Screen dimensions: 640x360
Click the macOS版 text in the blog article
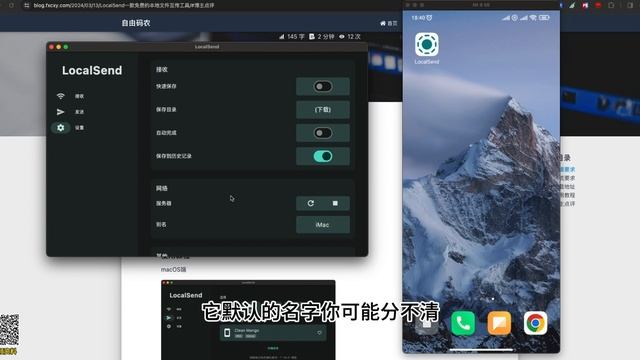tap(173, 270)
